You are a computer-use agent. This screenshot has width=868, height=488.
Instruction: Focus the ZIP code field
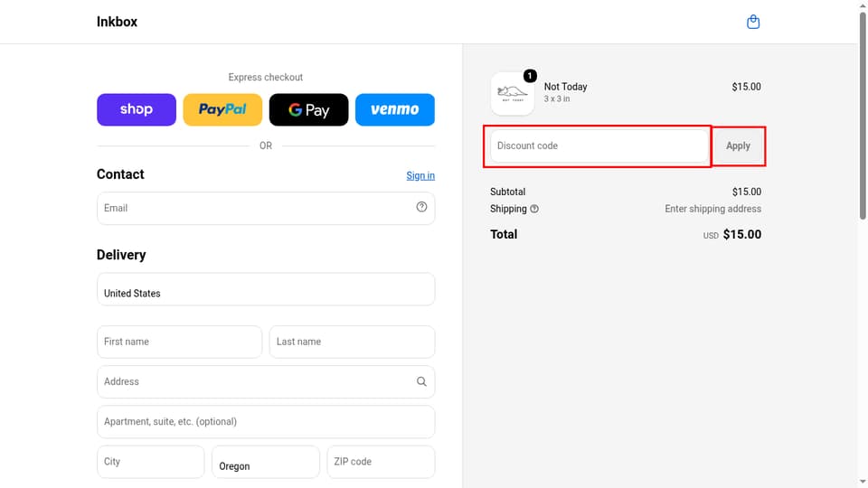tap(381, 462)
